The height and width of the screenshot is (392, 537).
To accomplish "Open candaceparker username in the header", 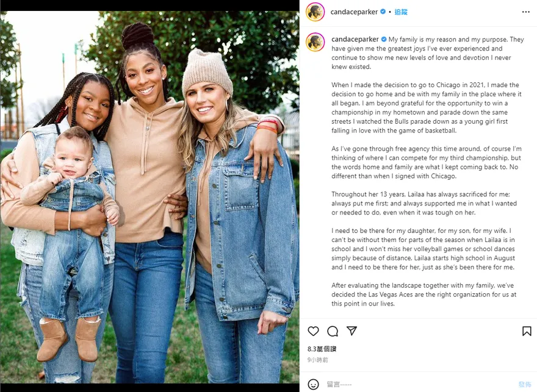I will (354, 12).
